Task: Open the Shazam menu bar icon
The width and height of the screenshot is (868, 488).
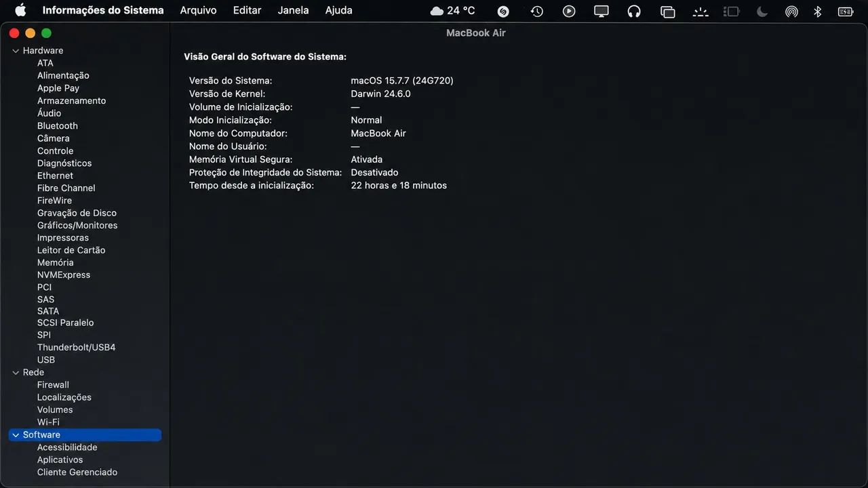Action: pyautogui.click(x=503, y=11)
